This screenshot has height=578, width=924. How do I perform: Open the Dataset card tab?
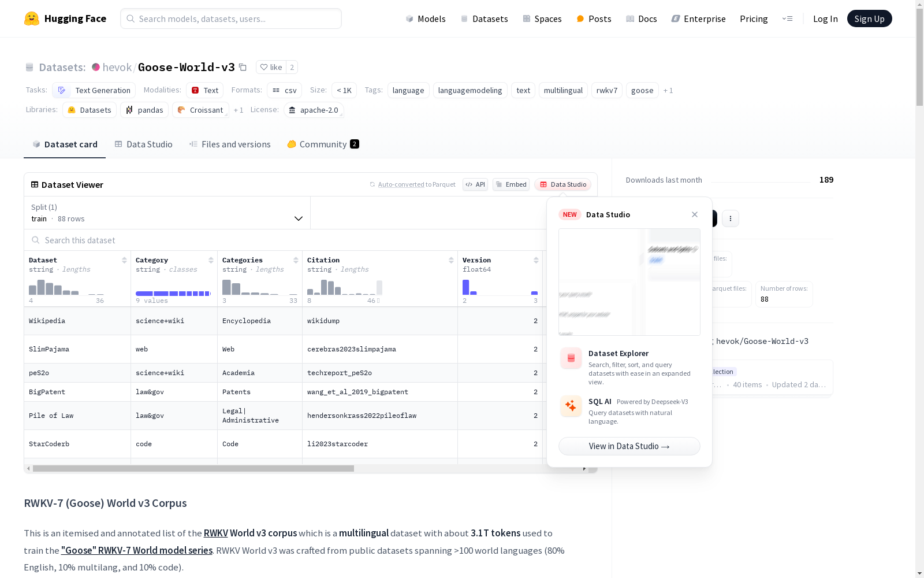[65, 144]
